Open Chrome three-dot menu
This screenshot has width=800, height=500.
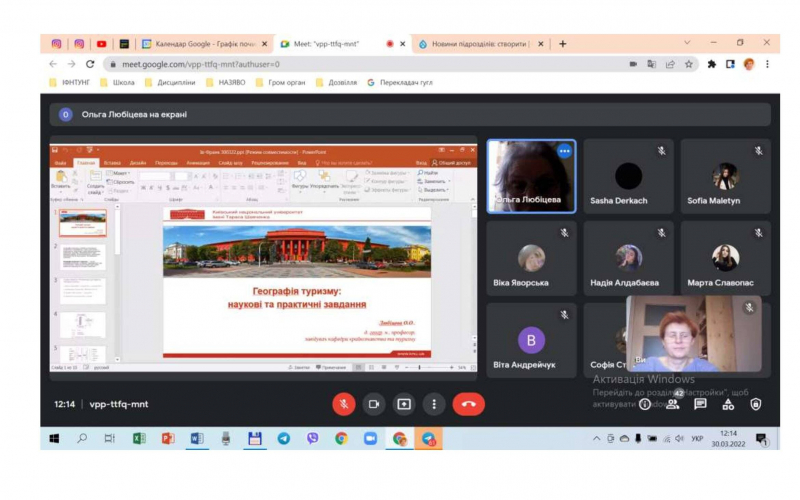767,64
